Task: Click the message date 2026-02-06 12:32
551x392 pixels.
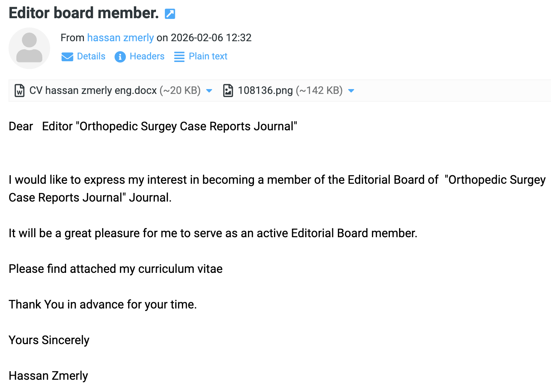Action: pyautogui.click(x=211, y=37)
